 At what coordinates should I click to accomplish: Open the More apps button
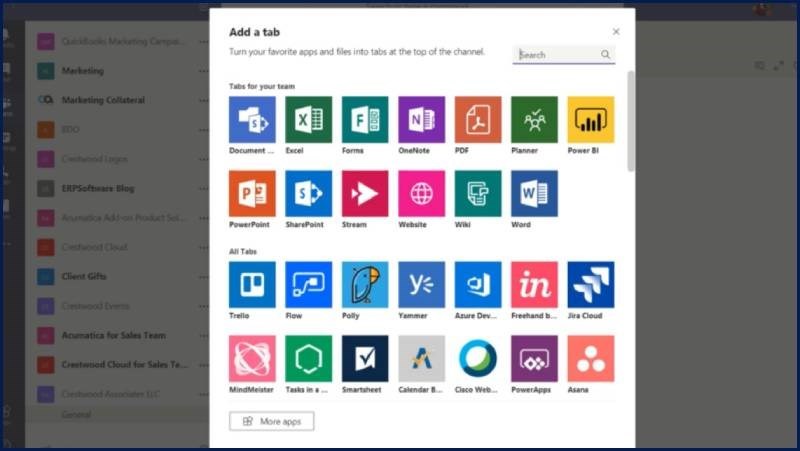(271, 421)
